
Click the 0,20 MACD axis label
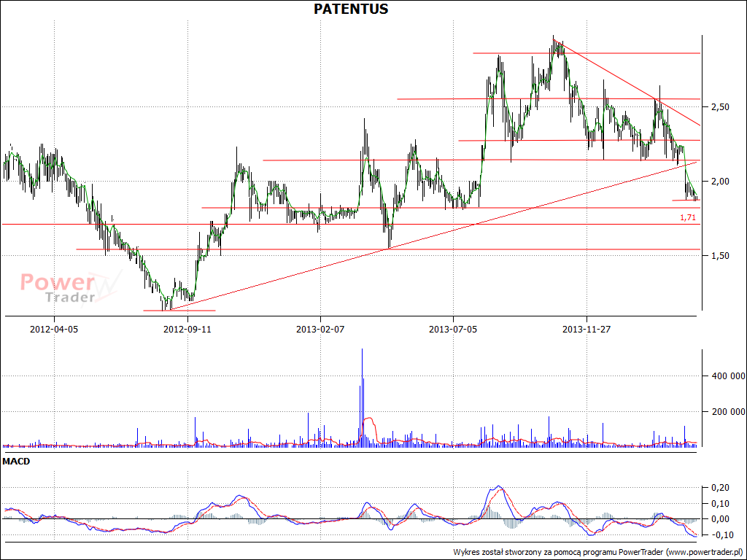(x=719, y=488)
